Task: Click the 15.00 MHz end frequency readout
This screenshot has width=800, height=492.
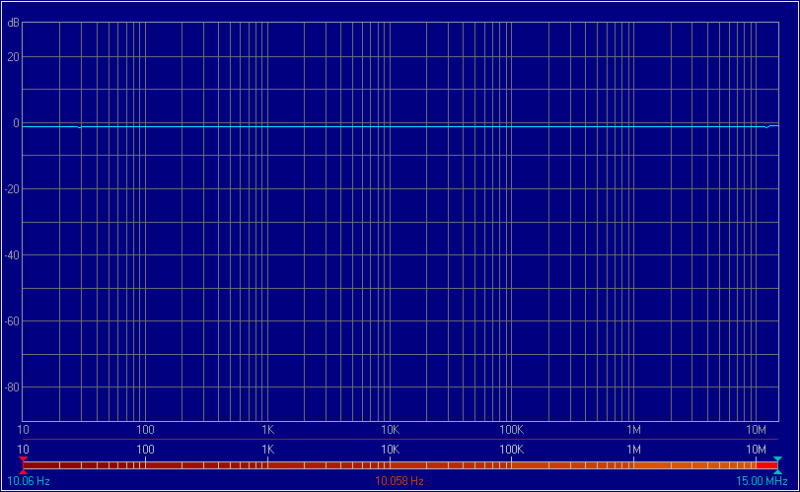Action: click(x=762, y=481)
